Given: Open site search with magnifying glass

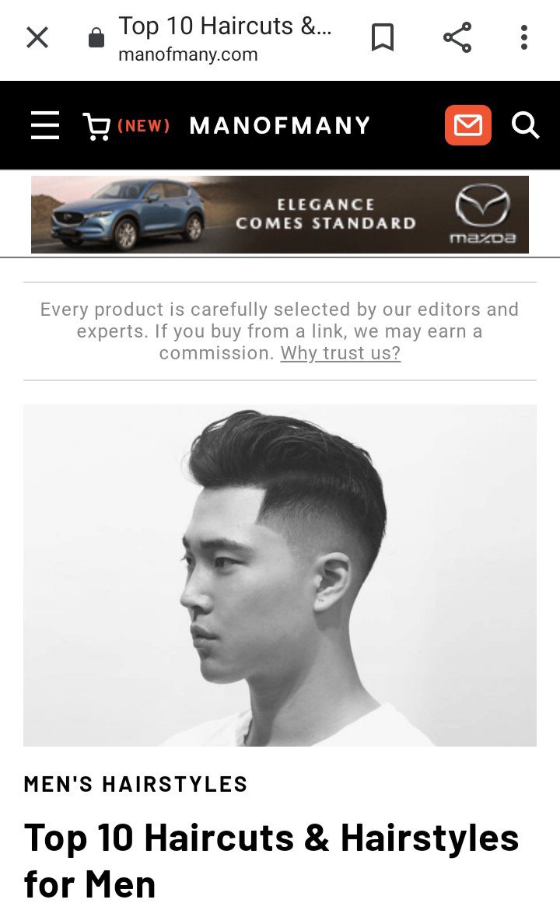Looking at the screenshot, I should click(525, 125).
